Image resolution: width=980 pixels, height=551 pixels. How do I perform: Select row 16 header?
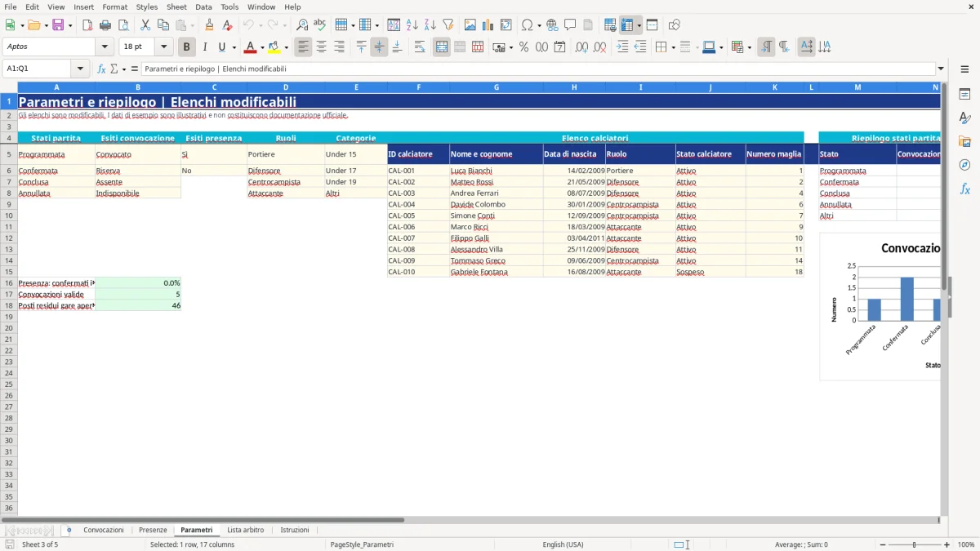click(x=9, y=282)
